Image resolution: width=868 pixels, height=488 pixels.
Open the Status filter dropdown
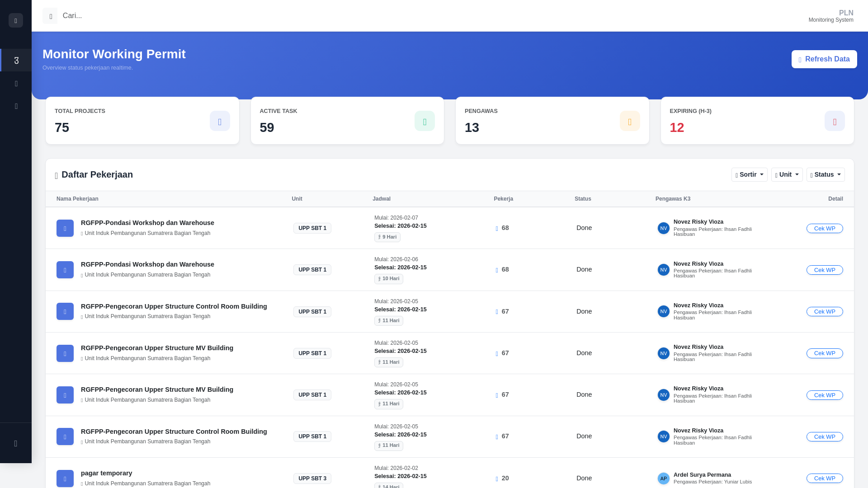(x=826, y=175)
